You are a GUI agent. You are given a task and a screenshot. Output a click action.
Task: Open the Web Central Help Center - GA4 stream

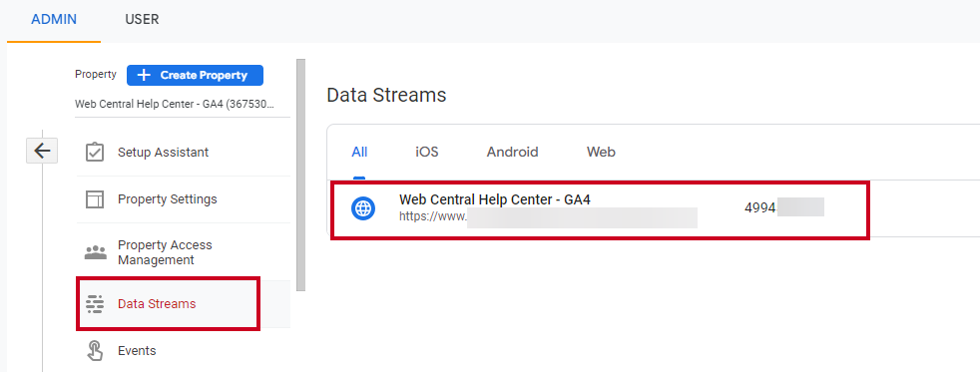[x=600, y=209]
